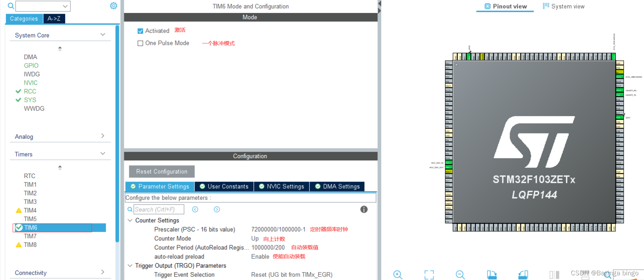Click the System view grid icon
The width and height of the screenshot is (644, 280).
pyautogui.click(x=546, y=6)
